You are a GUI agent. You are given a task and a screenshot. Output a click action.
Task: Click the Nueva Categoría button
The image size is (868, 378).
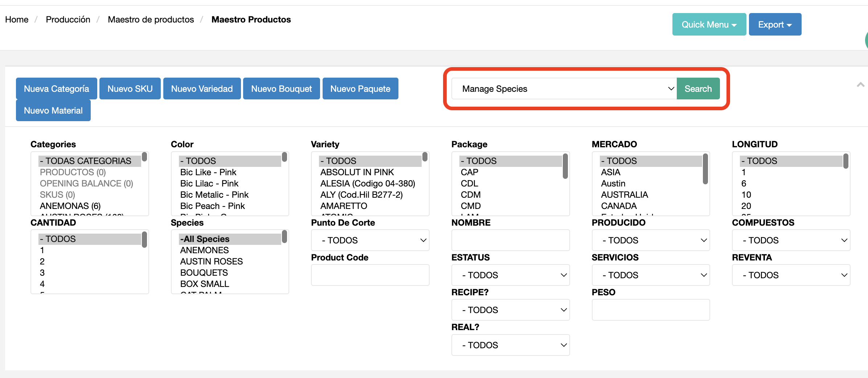pyautogui.click(x=56, y=89)
